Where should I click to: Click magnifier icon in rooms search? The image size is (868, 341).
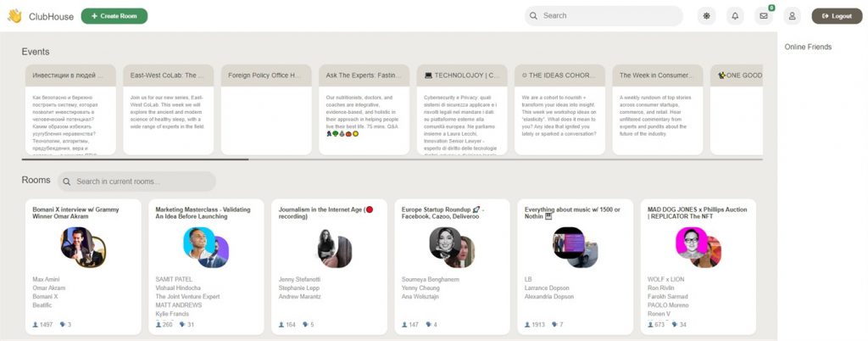coord(66,182)
